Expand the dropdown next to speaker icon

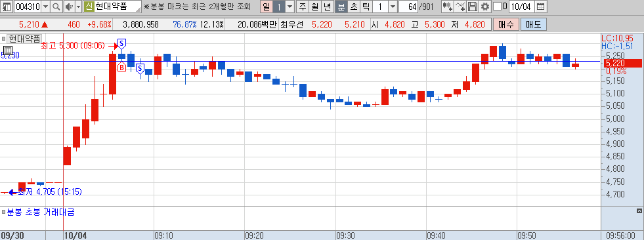(78, 6)
